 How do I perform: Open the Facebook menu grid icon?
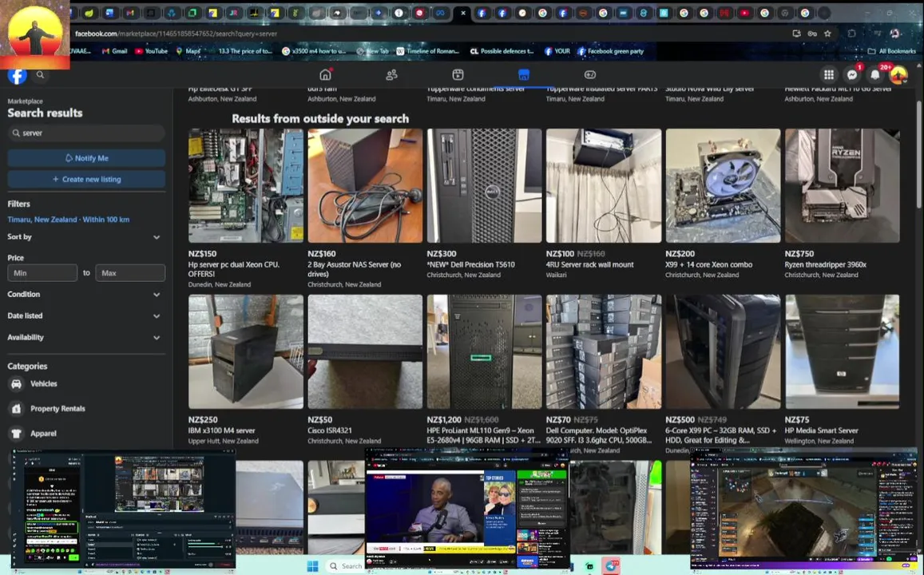(x=828, y=75)
